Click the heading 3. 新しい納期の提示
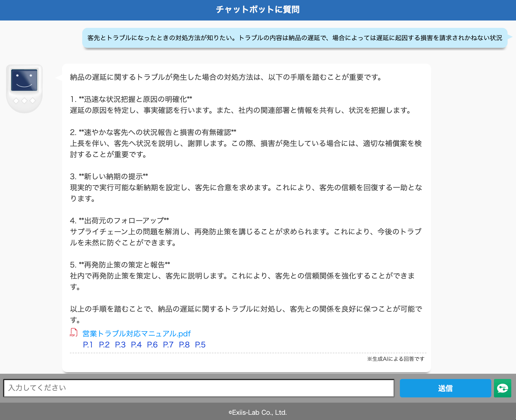The height and width of the screenshot is (420, 516). [109, 176]
